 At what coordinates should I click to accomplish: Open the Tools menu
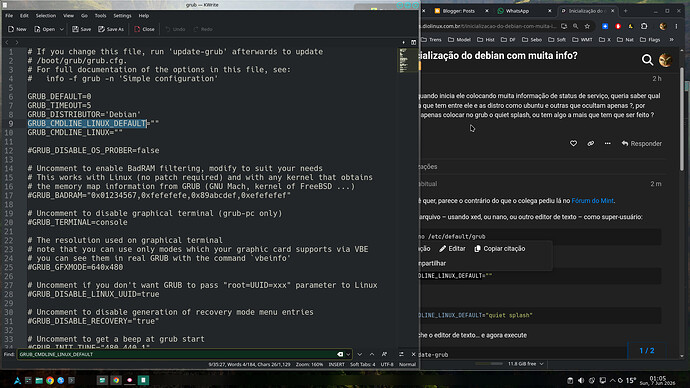point(100,15)
